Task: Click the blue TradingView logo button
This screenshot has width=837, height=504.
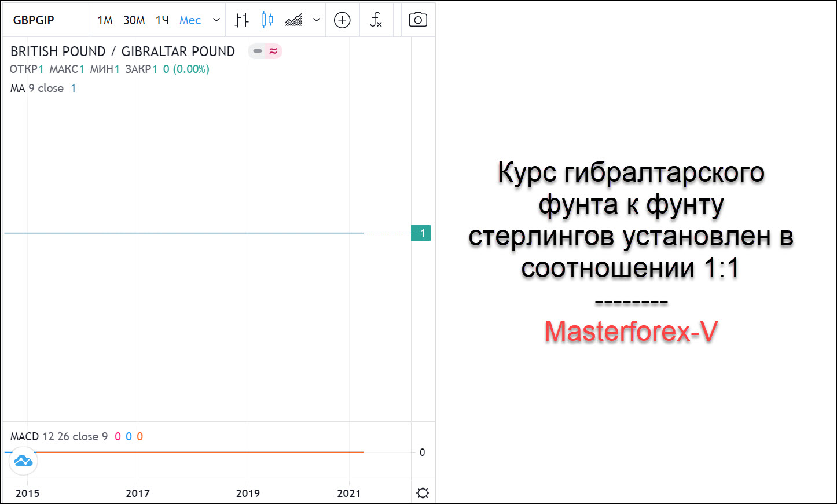Action: coord(23,461)
